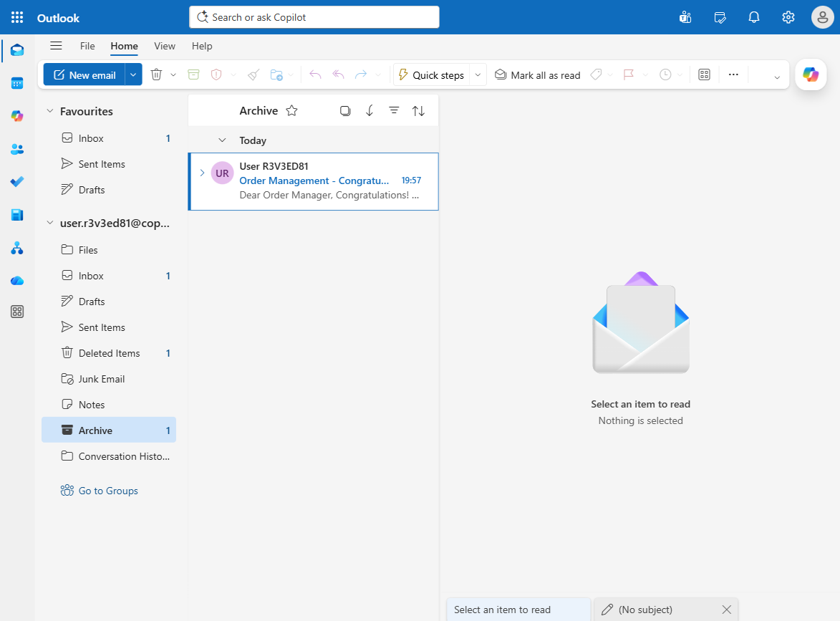Open OneDrive cloud icon in rail
This screenshot has height=621, width=840.
tap(17, 281)
